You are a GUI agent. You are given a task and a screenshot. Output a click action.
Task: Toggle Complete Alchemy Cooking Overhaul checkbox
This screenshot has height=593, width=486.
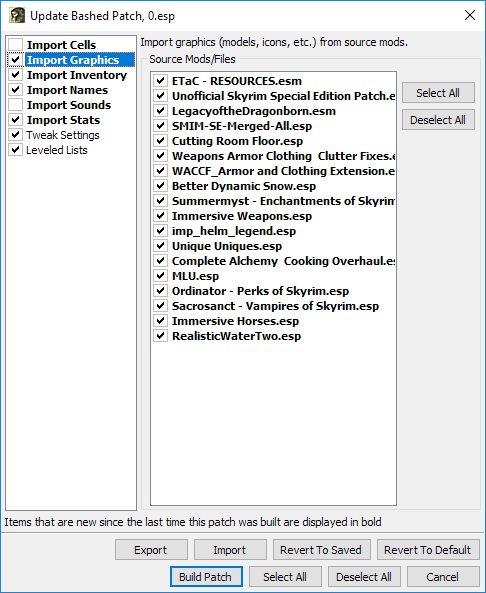coord(160,261)
